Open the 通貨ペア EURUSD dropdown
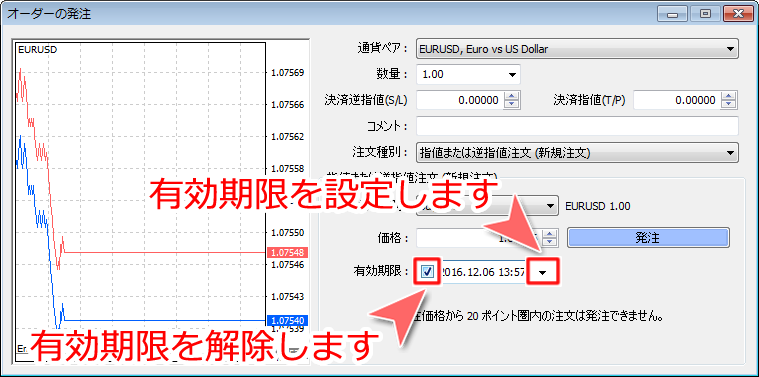Image resolution: width=759 pixels, height=377 pixels. [x=577, y=49]
